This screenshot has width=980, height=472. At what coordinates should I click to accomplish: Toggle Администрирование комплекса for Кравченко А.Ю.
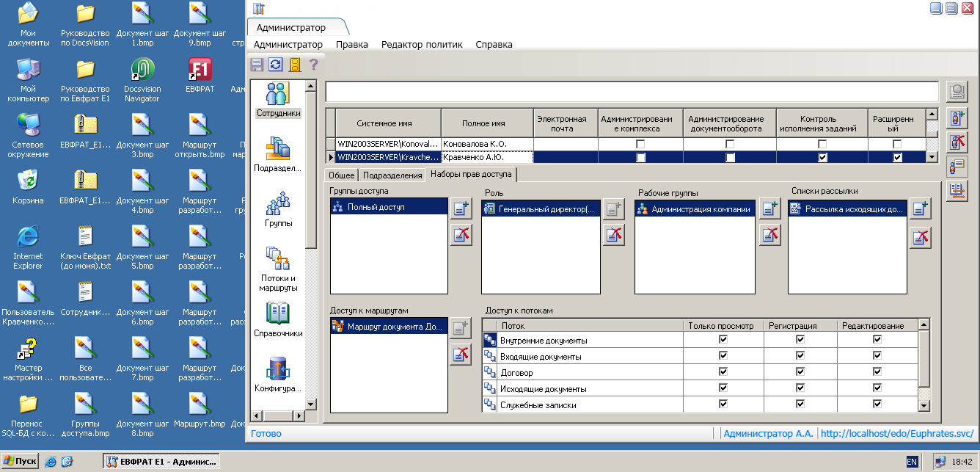pos(641,157)
